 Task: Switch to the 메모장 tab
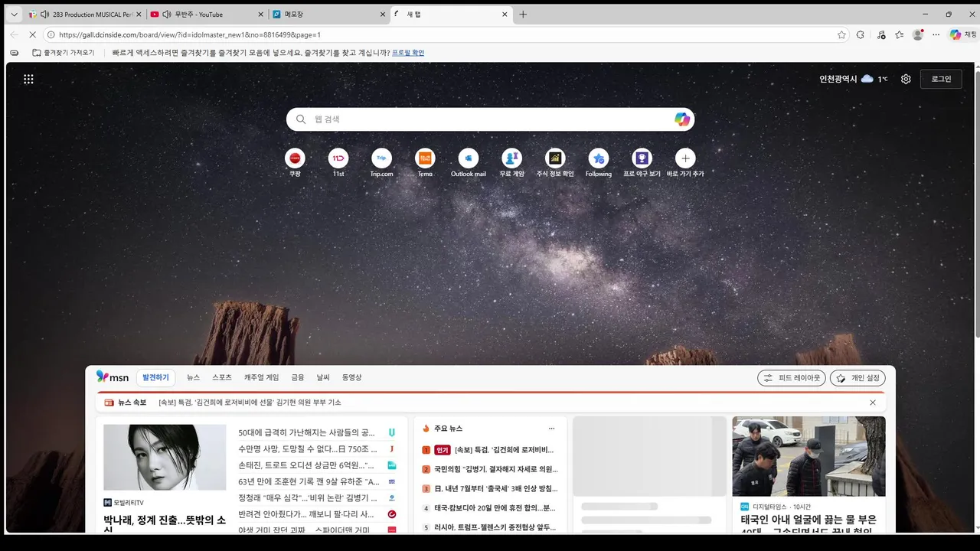328,15
